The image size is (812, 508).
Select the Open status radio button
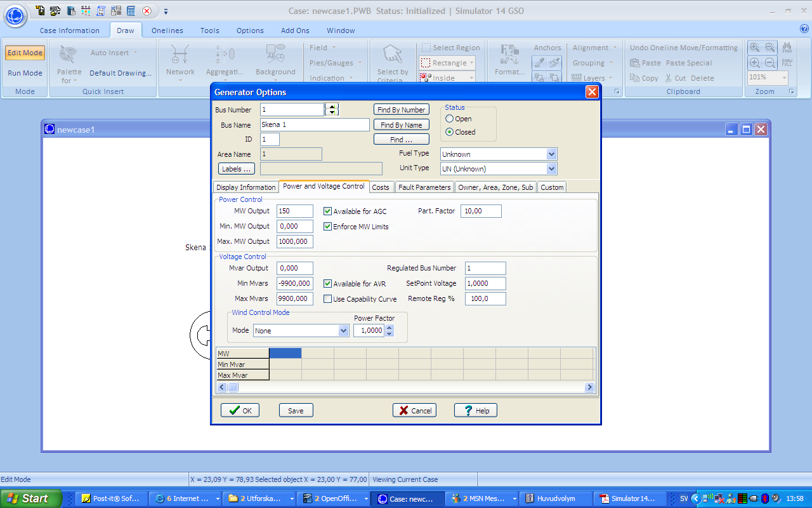coord(450,119)
